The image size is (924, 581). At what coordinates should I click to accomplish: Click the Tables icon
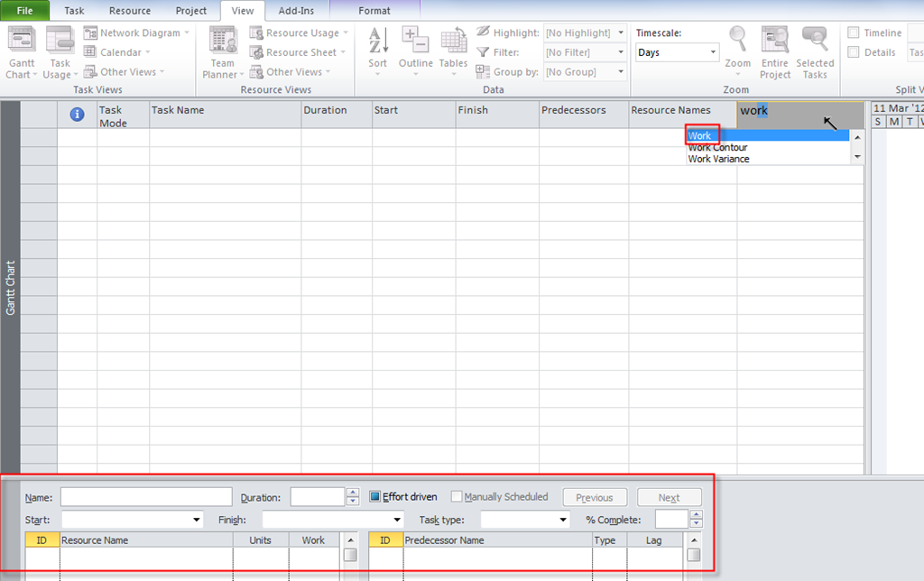point(453,42)
